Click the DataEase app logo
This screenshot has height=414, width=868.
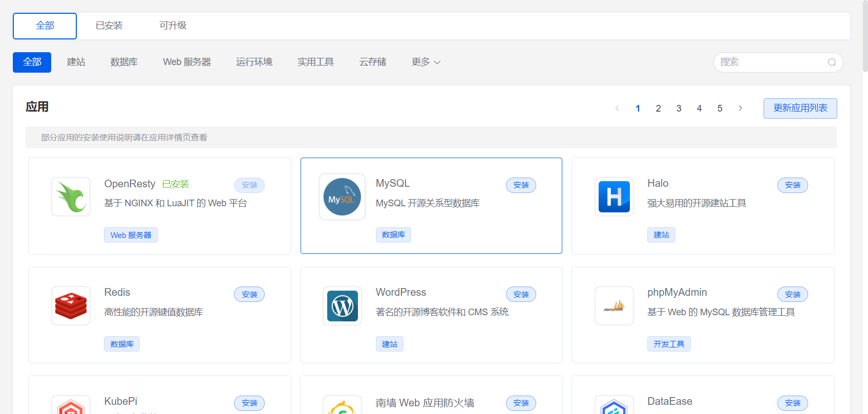tap(614, 405)
